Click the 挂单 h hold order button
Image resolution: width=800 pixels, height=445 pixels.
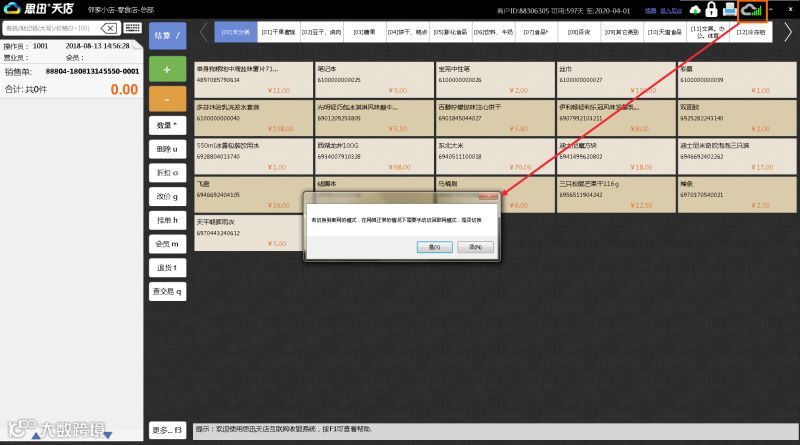point(167,220)
